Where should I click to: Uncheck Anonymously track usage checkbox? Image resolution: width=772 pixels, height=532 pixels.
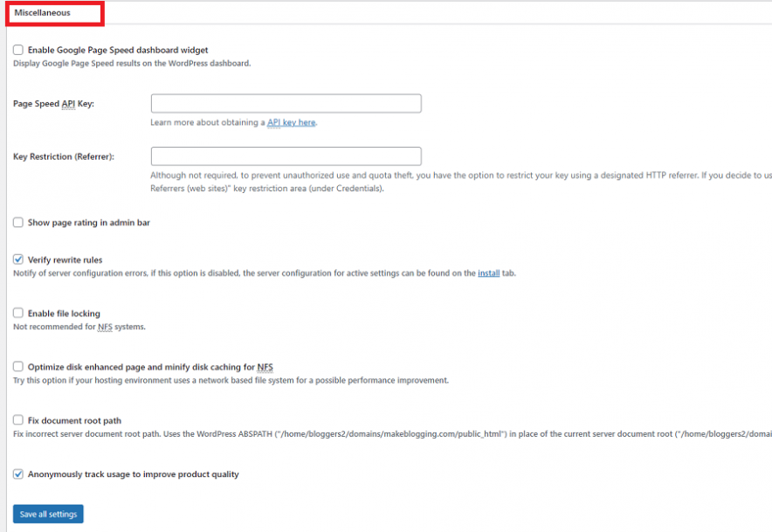[x=18, y=474]
